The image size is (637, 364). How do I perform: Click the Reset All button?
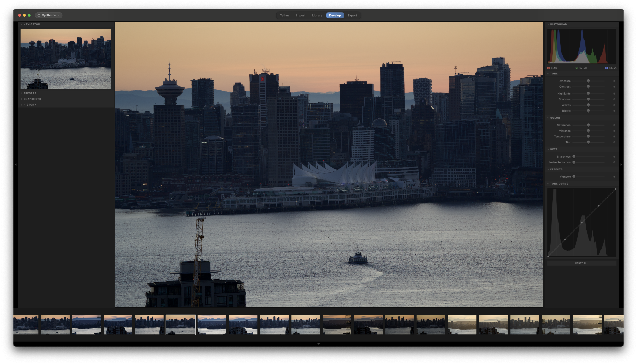(581, 263)
